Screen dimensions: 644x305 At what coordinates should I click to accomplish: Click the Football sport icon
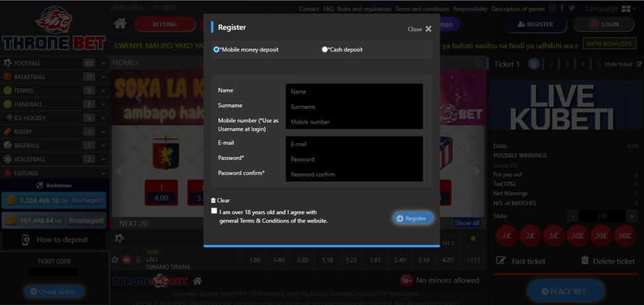tap(7, 63)
